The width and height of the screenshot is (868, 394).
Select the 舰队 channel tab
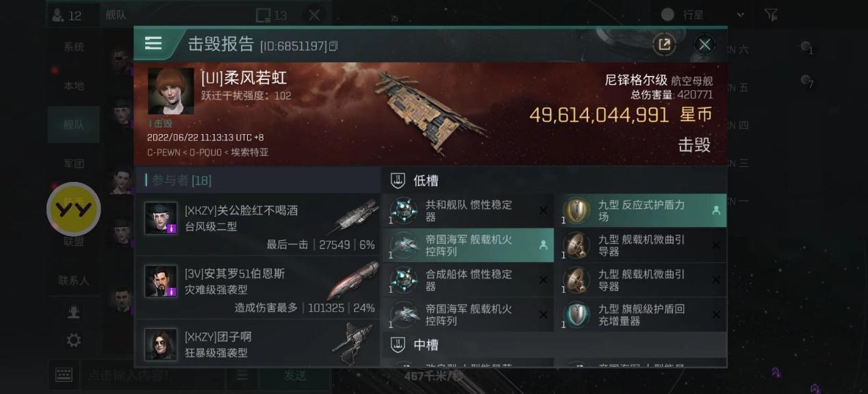click(x=73, y=124)
